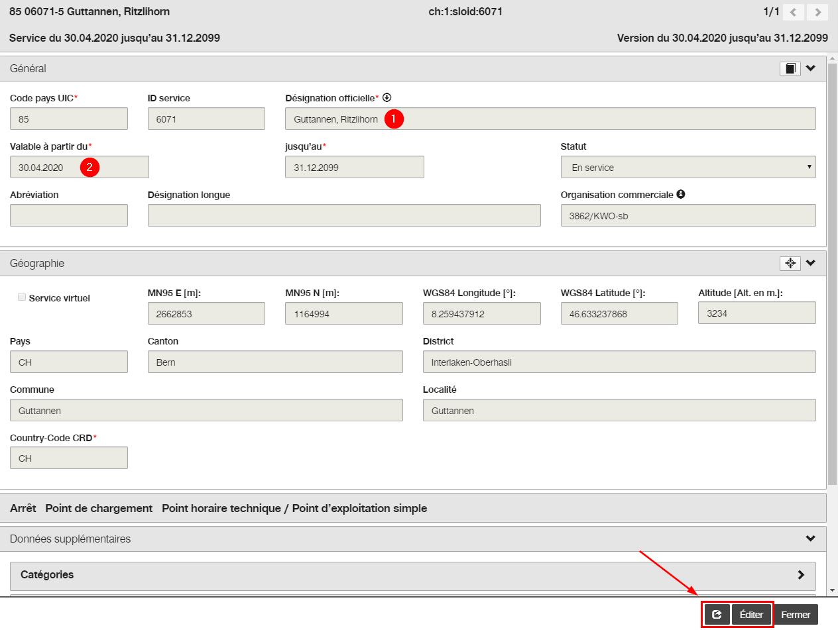Click the book icon in Général header
This screenshot has width=840, height=630.
click(x=790, y=69)
